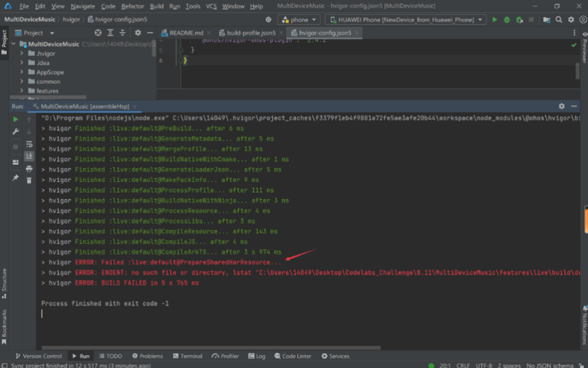Open the Build menu
The height and width of the screenshot is (368, 588).
click(x=157, y=6)
